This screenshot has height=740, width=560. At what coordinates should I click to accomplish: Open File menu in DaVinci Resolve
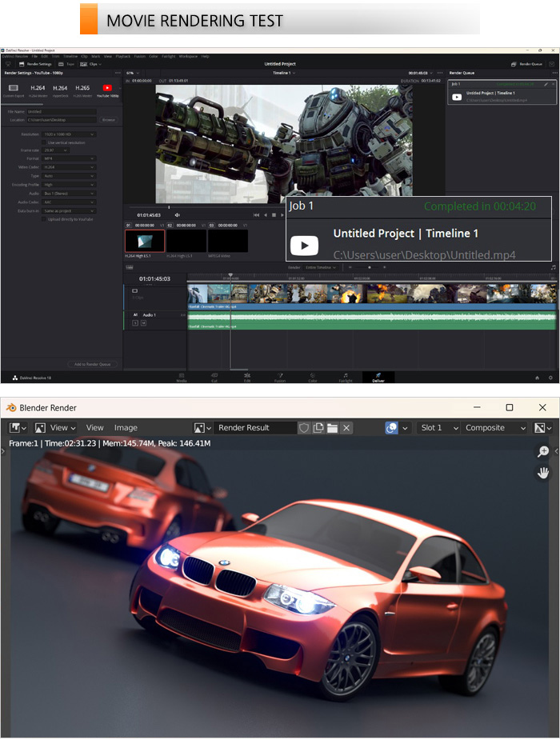[34, 56]
